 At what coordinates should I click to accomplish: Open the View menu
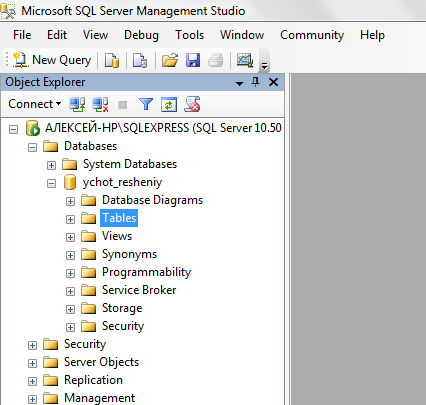pos(95,35)
